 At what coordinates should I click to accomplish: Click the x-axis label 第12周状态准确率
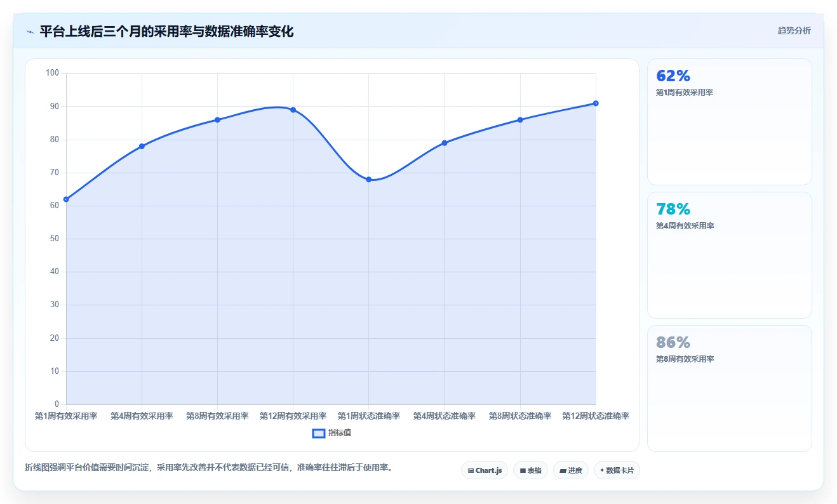pos(596,416)
